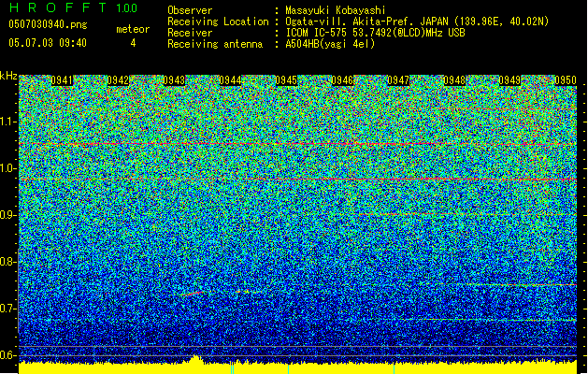Click the 0949 time marker
588x374 pixels.
[510, 80]
